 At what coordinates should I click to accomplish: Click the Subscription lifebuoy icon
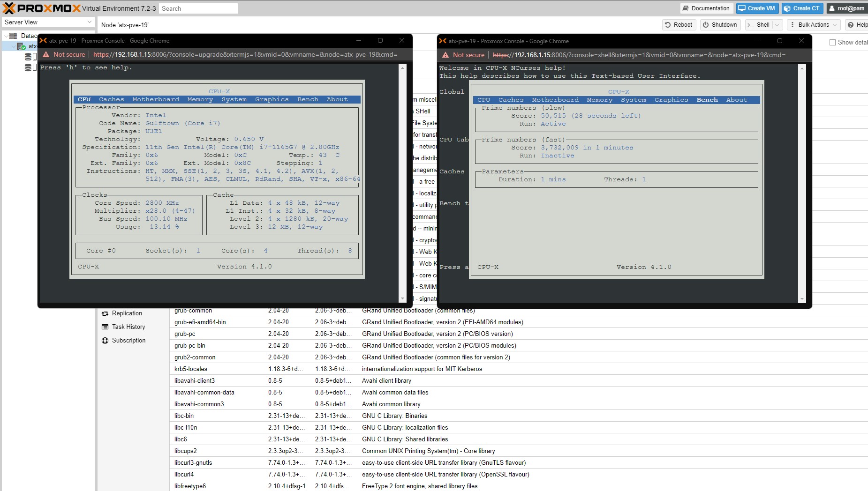coord(105,341)
